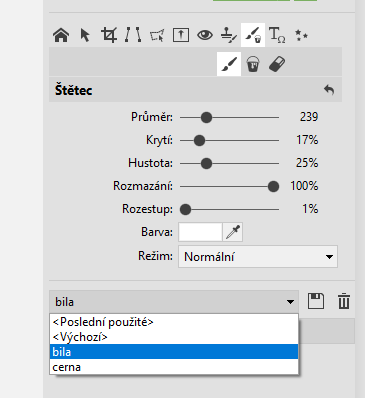Switch to the eraser tool
This screenshot has width=365, height=398.
point(277,64)
